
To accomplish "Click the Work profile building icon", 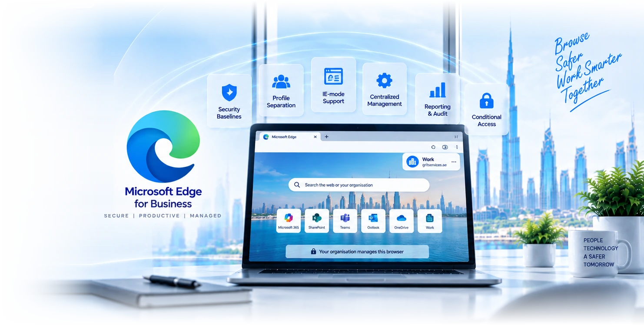I will coord(412,162).
